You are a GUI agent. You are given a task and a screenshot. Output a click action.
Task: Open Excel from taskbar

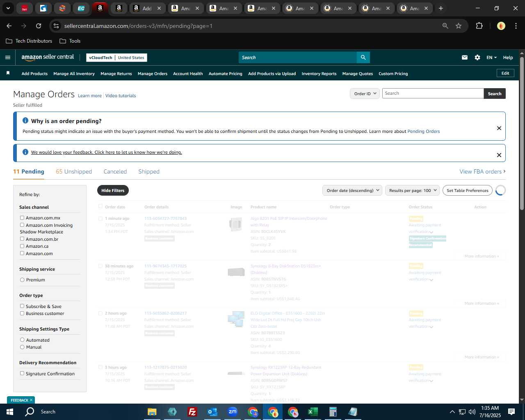coord(313,412)
